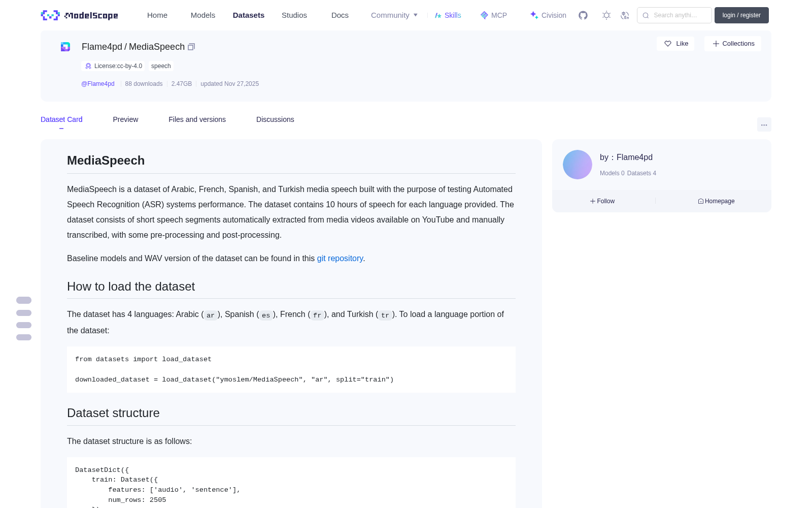
Task: Open the author's Homepage button
Action: pyautogui.click(x=716, y=201)
